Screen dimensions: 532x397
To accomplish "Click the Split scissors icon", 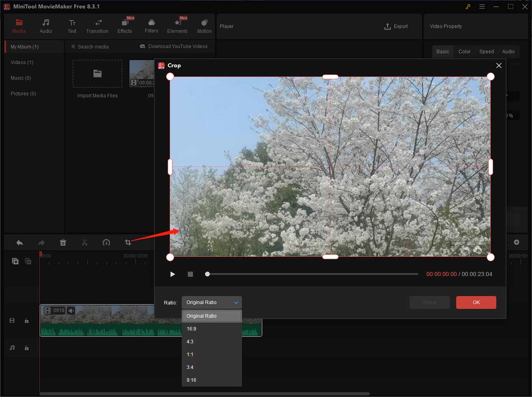I will point(85,243).
